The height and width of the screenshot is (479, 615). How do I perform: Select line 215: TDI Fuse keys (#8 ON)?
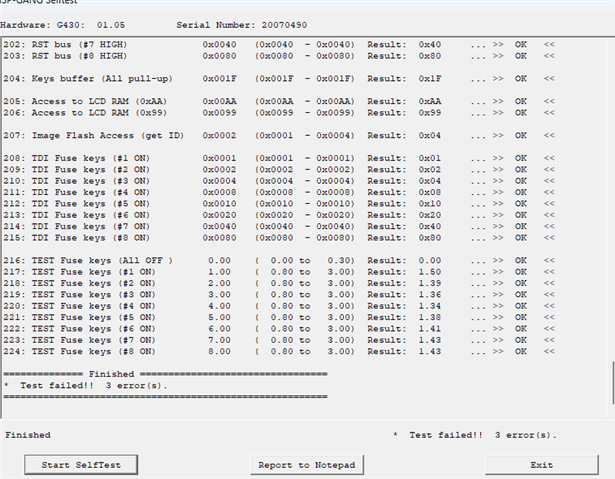(x=279, y=238)
